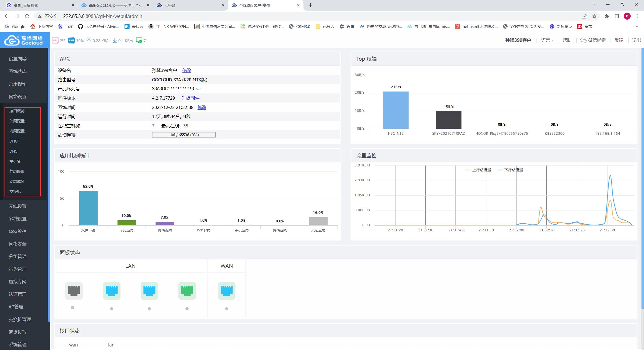The height and width of the screenshot is (350, 644).
Task: Click the 反馈 feedback link
Action: [x=619, y=40]
